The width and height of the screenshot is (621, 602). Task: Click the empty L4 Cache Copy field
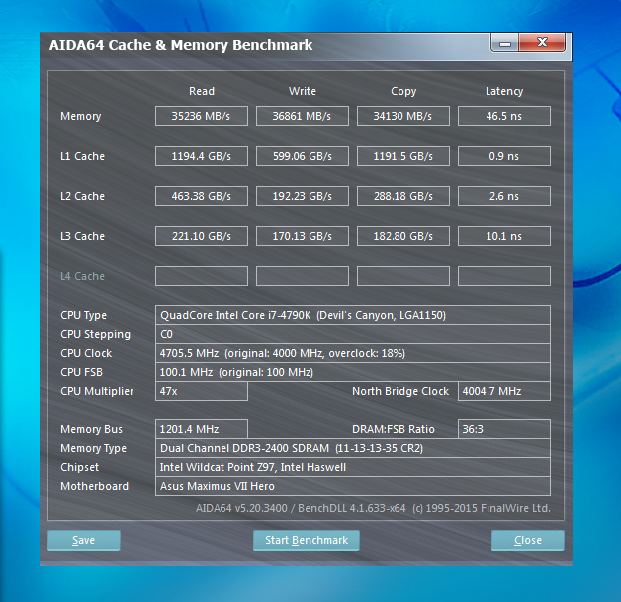point(403,276)
